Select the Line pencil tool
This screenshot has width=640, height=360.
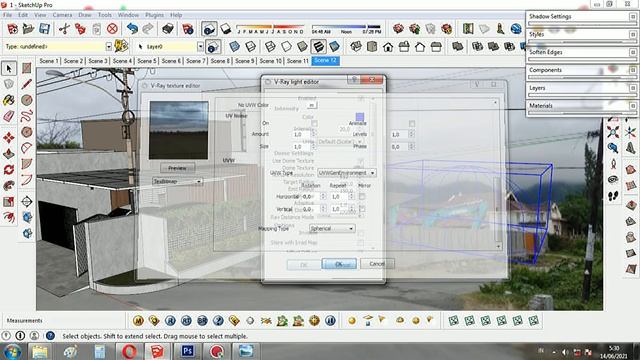pos(27,84)
